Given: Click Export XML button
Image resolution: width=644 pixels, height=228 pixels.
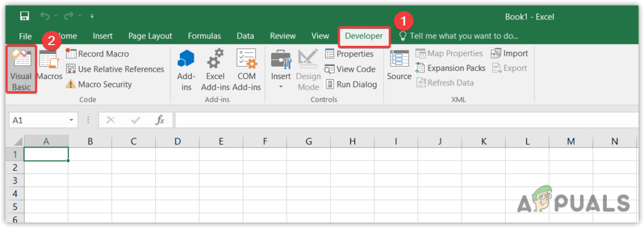Looking at the screenshot, I should click(x=509, y=68).
